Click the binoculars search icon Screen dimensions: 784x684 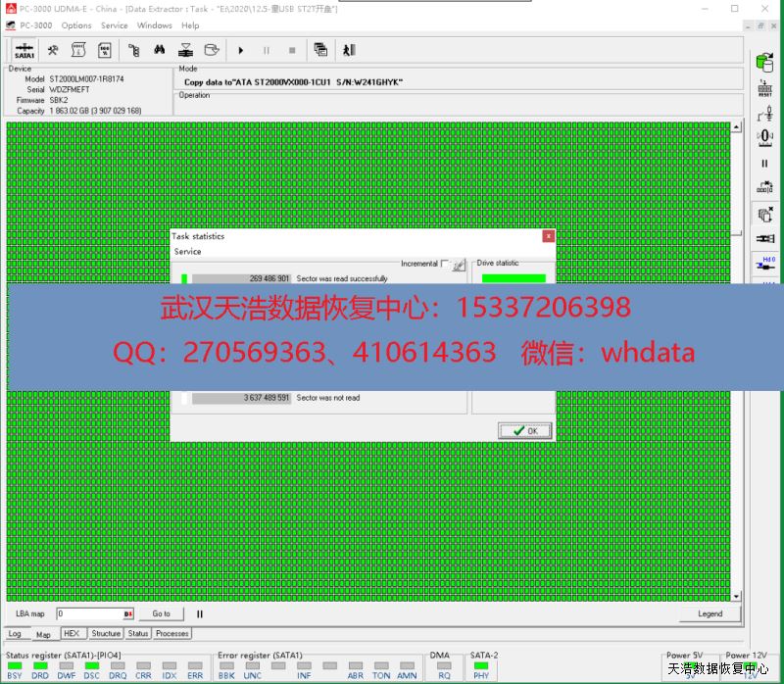[x=159, y=50]
